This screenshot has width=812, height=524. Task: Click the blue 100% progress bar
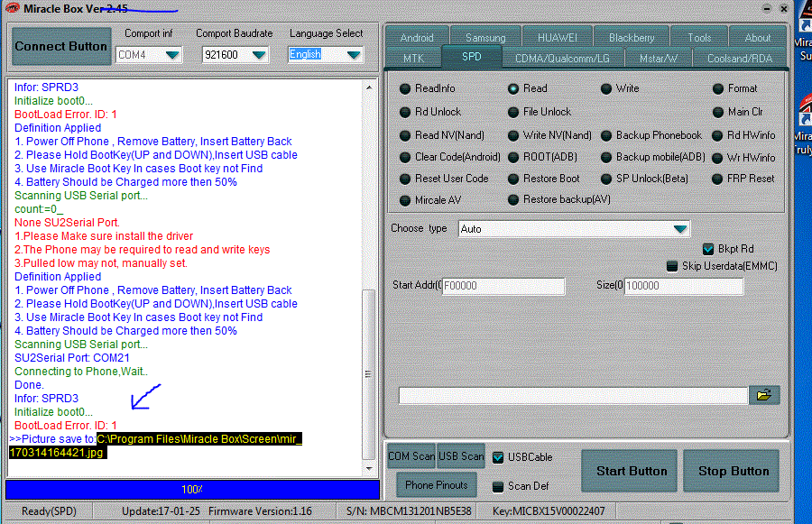pyautogui.click(x=192, y=490)
